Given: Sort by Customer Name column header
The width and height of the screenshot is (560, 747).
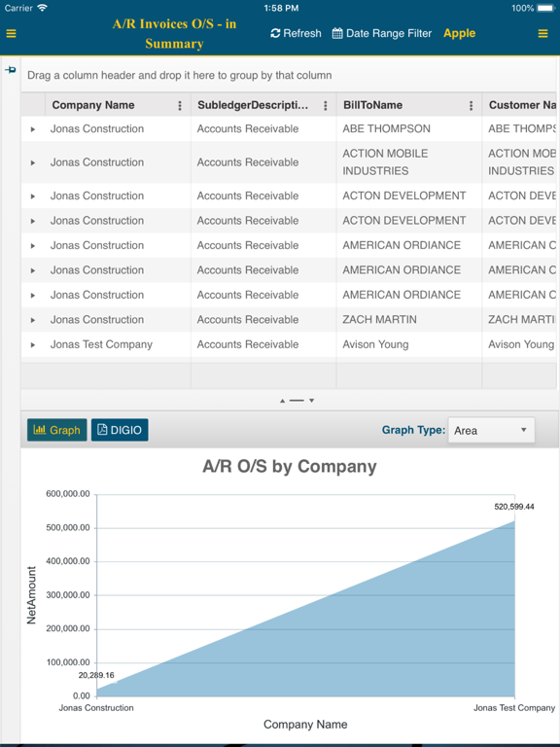Looking at the screenshot, I should click(x=522, y=105).
